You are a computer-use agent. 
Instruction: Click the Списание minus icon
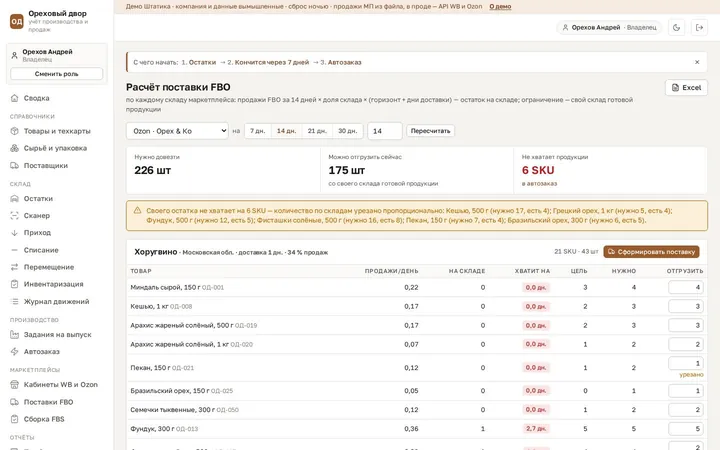coord(14,250)
